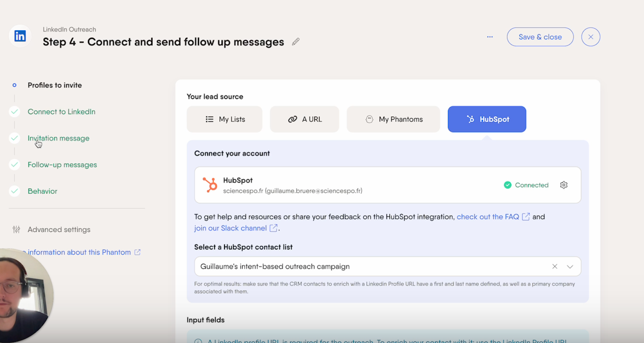Click external link icon next to Phantom info
Image resolution: width=644 pixels, height=343 pixels.
point(138,252)
